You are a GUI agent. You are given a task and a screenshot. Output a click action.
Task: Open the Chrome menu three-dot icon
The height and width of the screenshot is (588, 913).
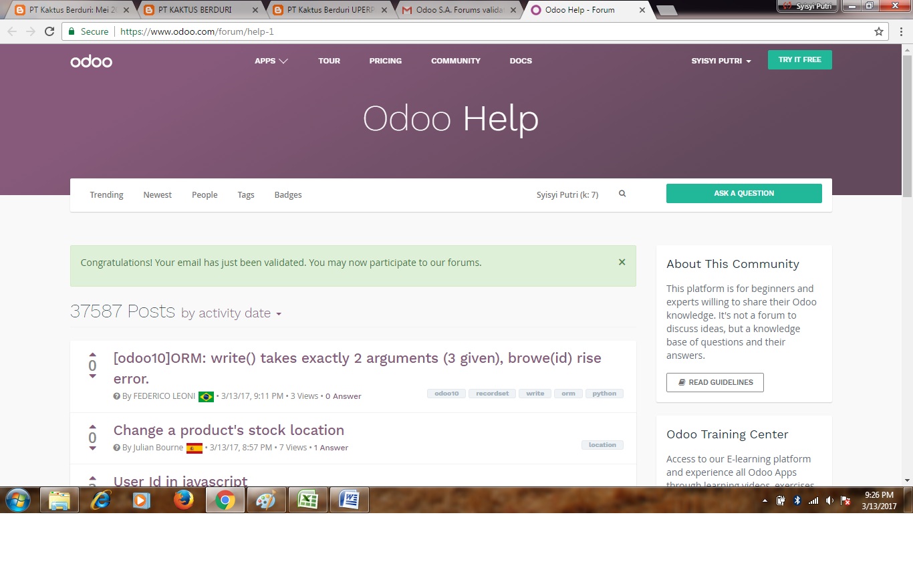pos(902,31)
